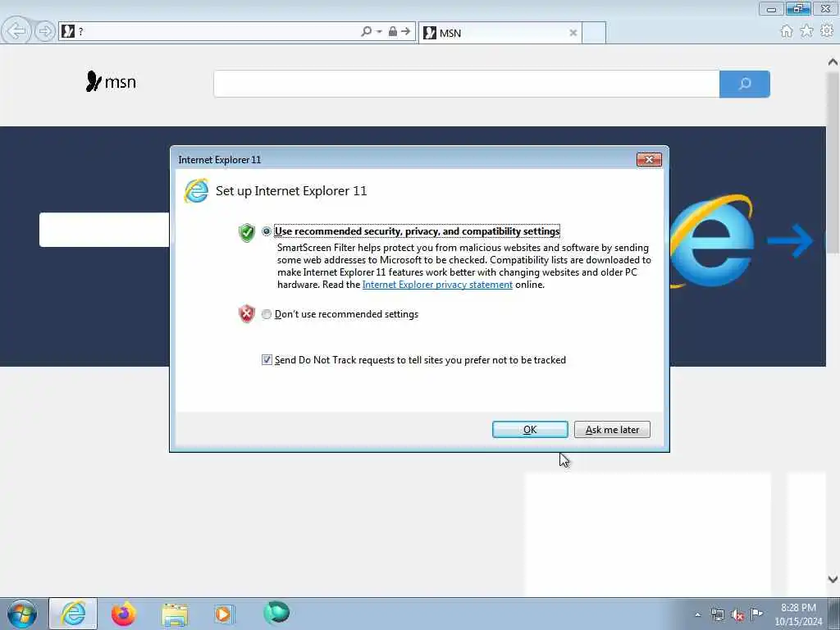The width and height of the screenshot is (840, 630).
Task: Open the Tools gear icon
Action: coord(827,31)
